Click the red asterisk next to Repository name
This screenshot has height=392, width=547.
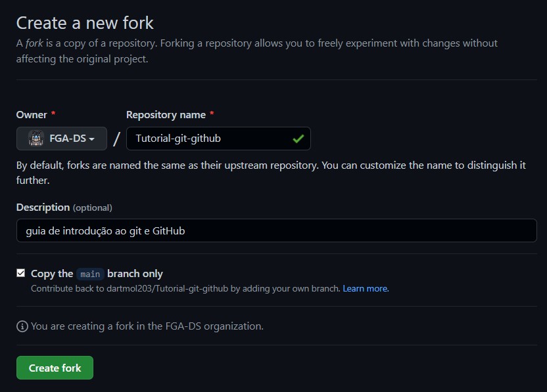point(211,113)
